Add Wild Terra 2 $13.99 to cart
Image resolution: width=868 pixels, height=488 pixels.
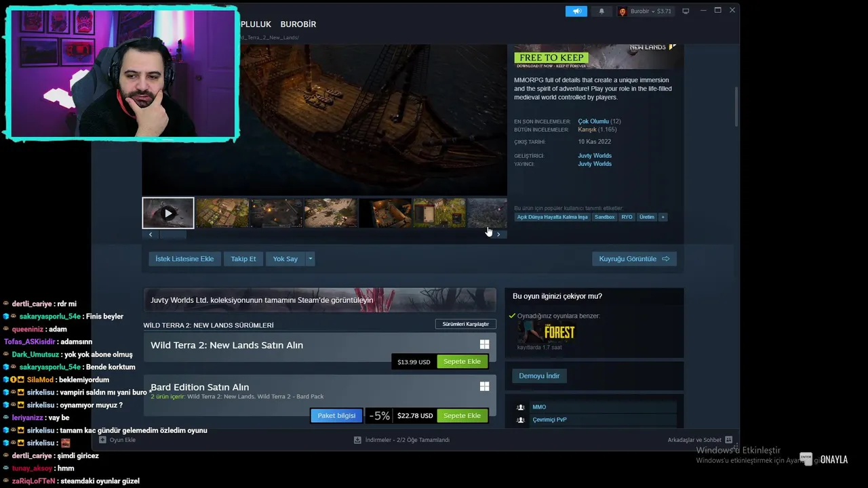[x=462, y=361]
